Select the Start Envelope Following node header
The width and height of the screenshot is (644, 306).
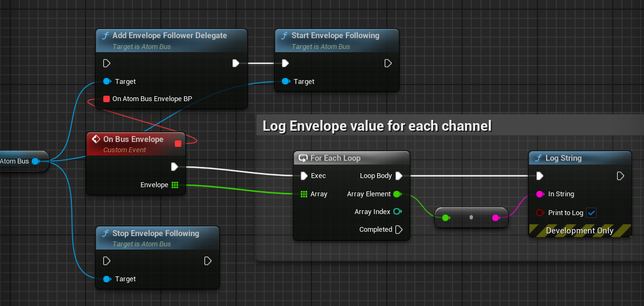[x=335, y=35]
